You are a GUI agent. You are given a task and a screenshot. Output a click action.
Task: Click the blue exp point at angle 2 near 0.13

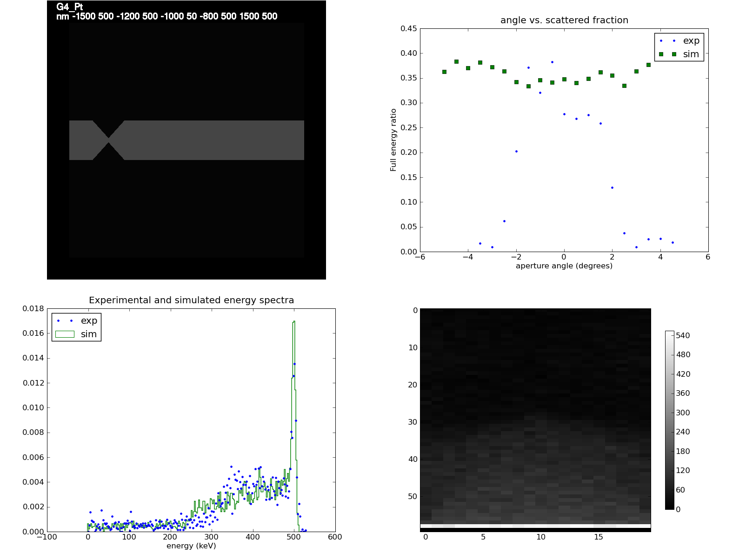[612, 187]
